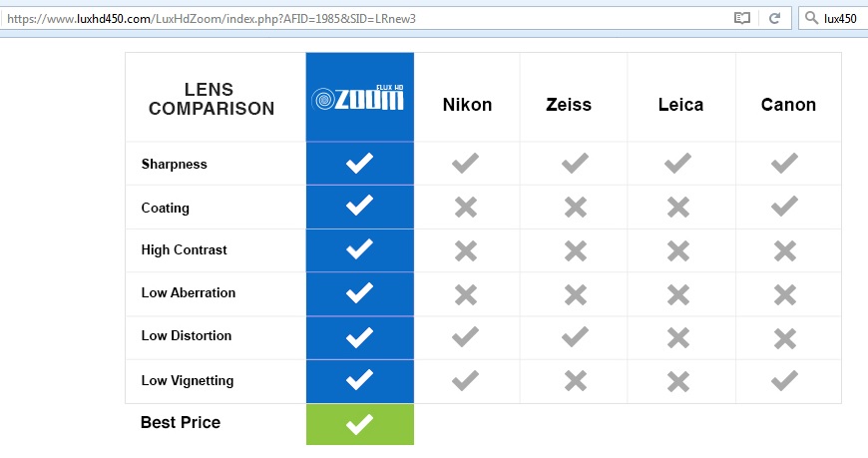Image resolution: width=868 pixels, height=458 pixels.
Task: Click the Lux HD Zoom logo
Action: (357, 98)
